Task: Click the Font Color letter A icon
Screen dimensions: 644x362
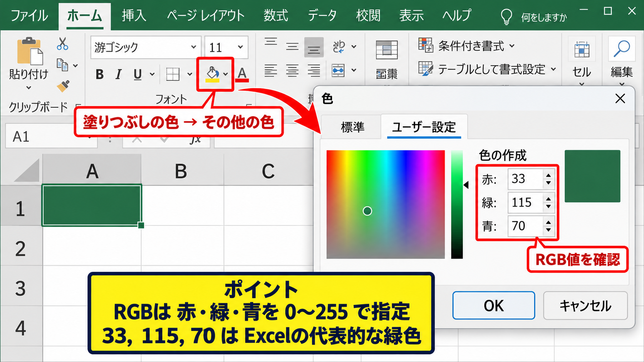Action: (242, 74)
